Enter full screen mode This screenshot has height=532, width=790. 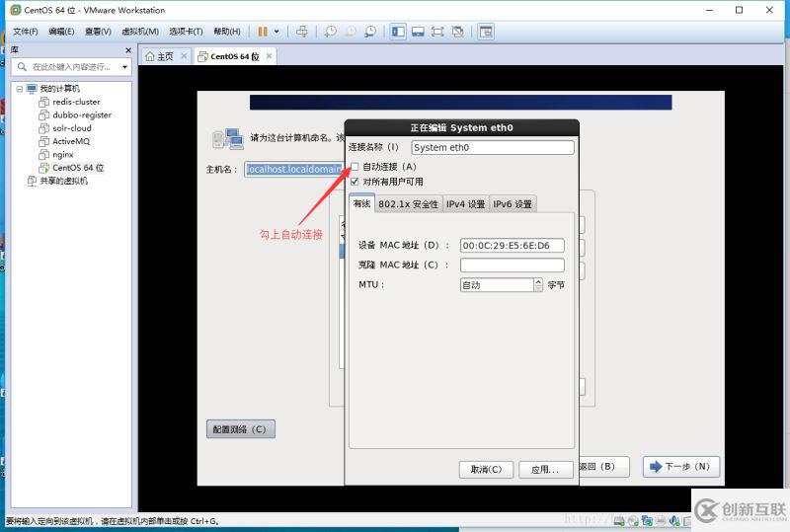tap(437, 32)
